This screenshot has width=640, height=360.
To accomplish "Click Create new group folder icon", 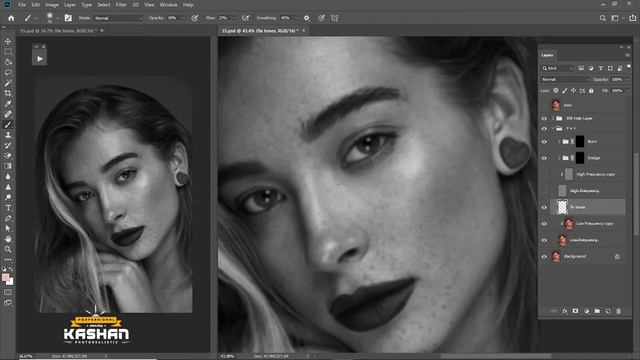I will tap(597, 311).
